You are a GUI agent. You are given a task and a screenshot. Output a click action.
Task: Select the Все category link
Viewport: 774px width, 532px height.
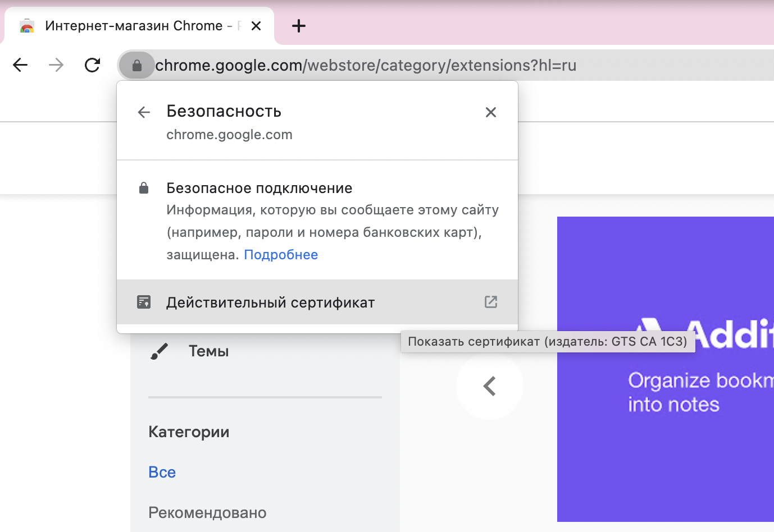[162, 472]
